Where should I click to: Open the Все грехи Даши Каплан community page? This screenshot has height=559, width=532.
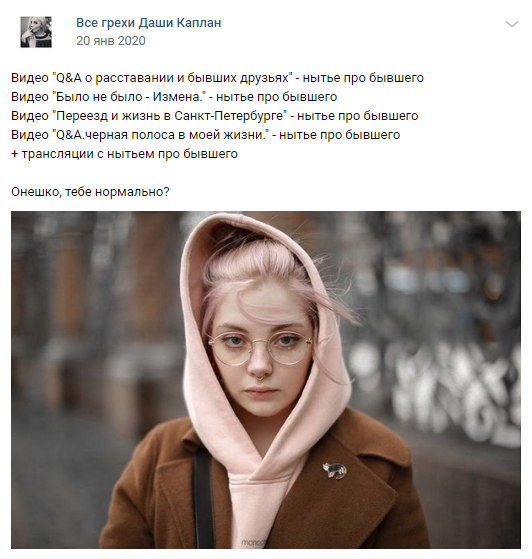[149, 23]
